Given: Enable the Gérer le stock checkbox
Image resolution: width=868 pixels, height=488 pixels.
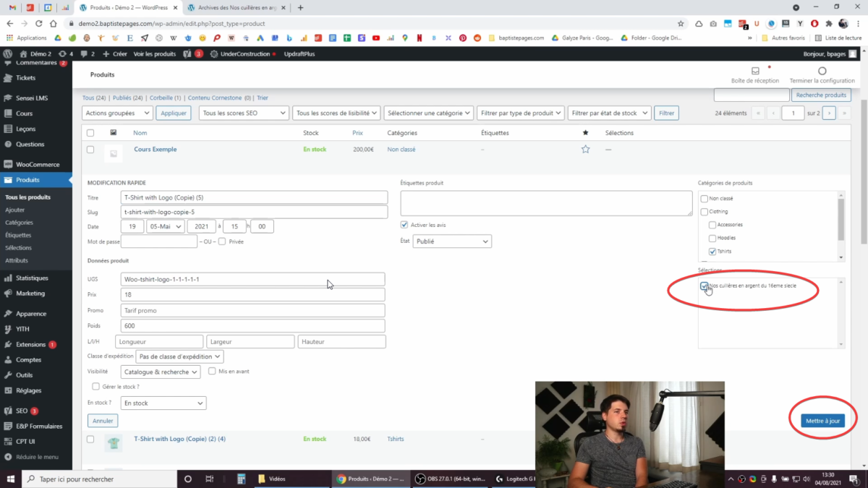Looking at the screenshot, I should coord(95,387).
